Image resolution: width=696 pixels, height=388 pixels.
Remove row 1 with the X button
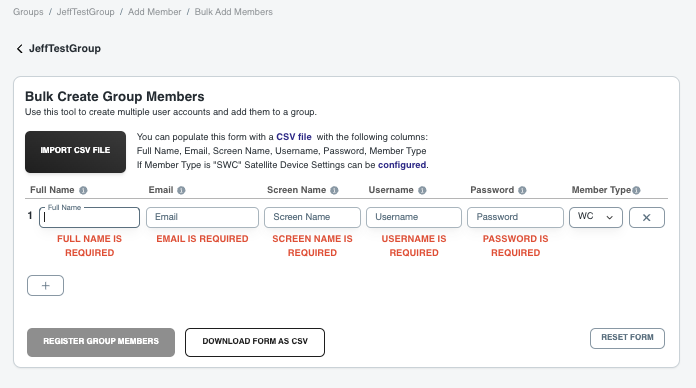click(x=647, y=218)
